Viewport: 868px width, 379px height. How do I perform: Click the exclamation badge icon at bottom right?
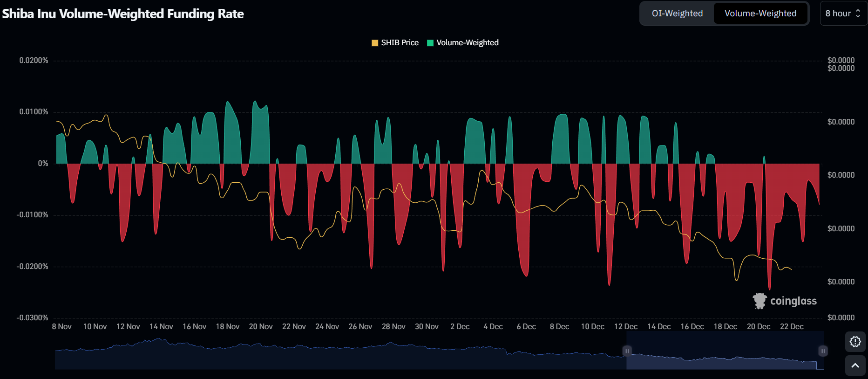[855, 342]
